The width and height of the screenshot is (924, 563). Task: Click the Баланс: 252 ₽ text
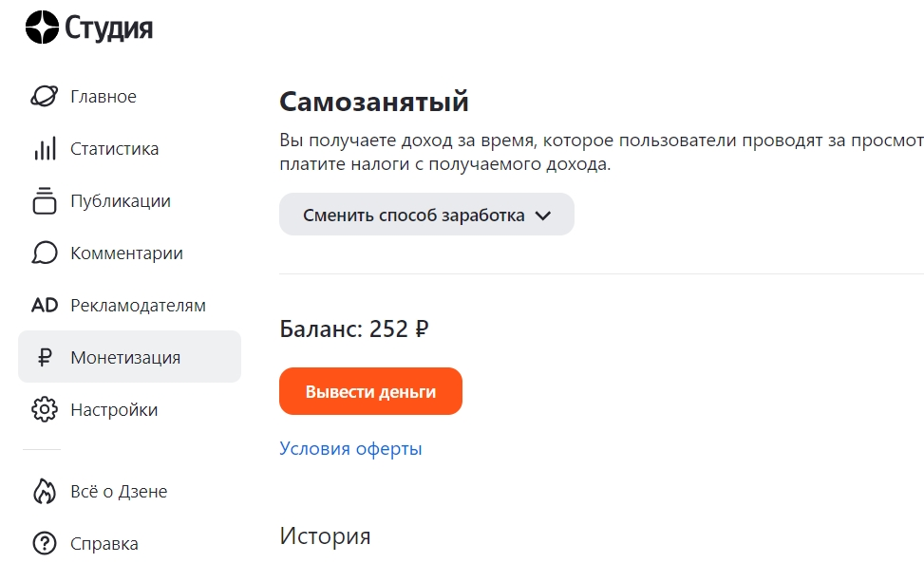pyautogui.click(x=353, y=328)
